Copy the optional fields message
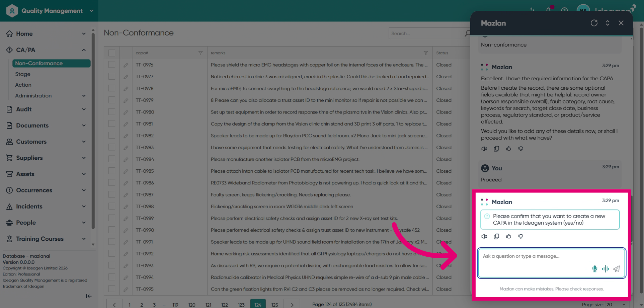The width and height of the screenshot is (644, 308). [x=496, y=148]
